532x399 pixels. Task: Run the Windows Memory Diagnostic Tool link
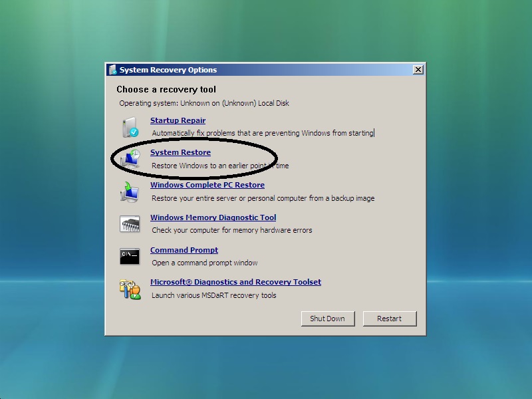[x=213, y=217]
